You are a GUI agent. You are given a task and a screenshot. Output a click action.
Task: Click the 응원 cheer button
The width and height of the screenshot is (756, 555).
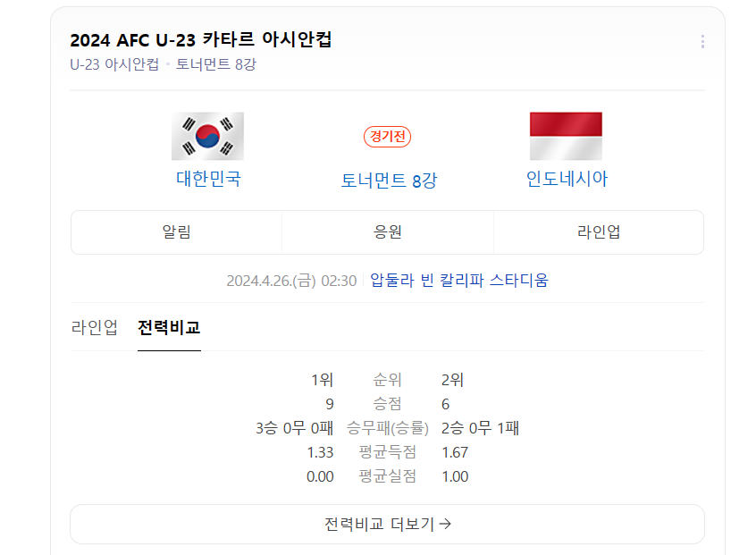pos(388,231)
